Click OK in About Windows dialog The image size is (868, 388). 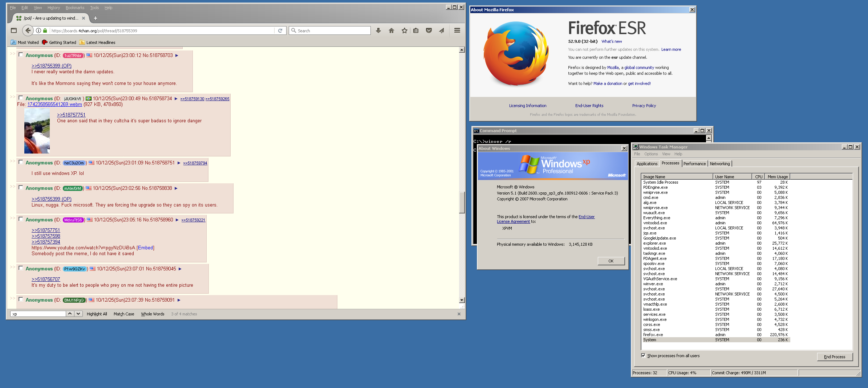pos(611,261)
